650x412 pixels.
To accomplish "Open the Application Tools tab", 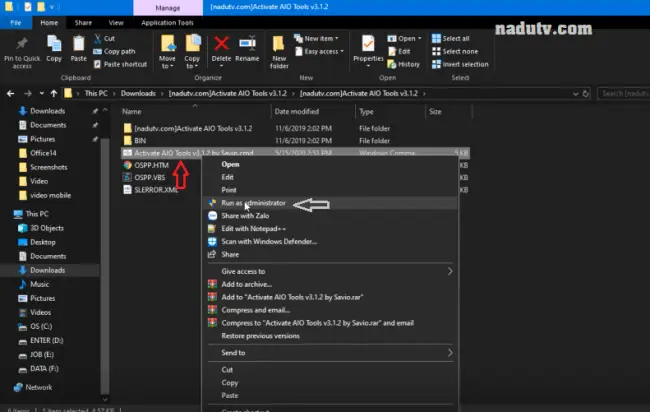I will [x=167, y=23].
